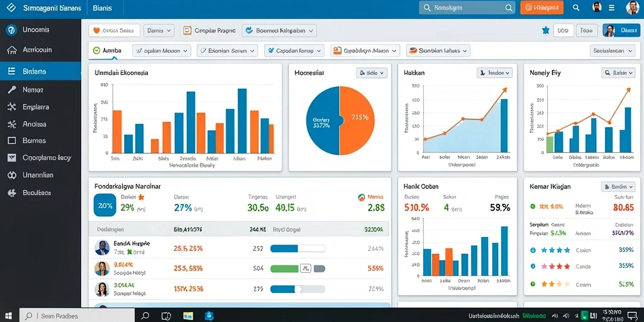Click the orange button in top bar

[x=541, y=8]
